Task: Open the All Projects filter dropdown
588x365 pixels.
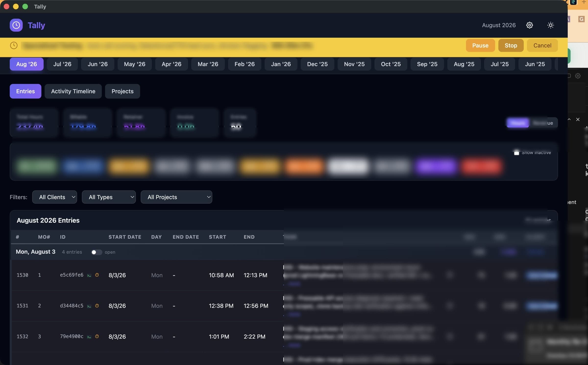Action: pyautogui.click(x=176, y=197)
